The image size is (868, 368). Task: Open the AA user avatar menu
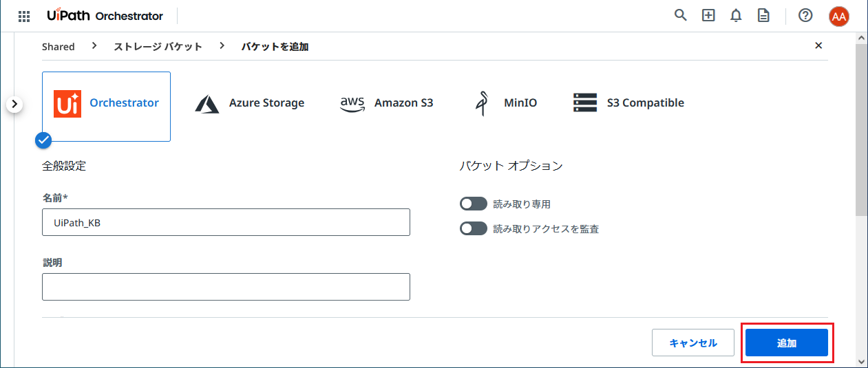838,16
